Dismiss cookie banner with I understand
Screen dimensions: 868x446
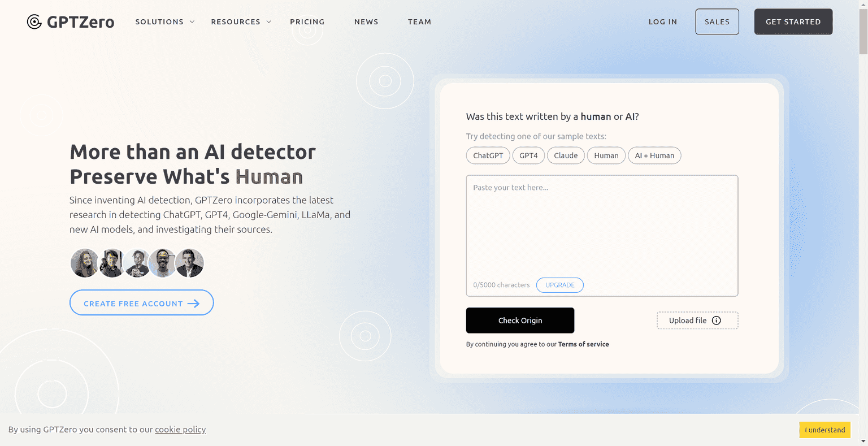pyautogui.click(x=825, y=430)
